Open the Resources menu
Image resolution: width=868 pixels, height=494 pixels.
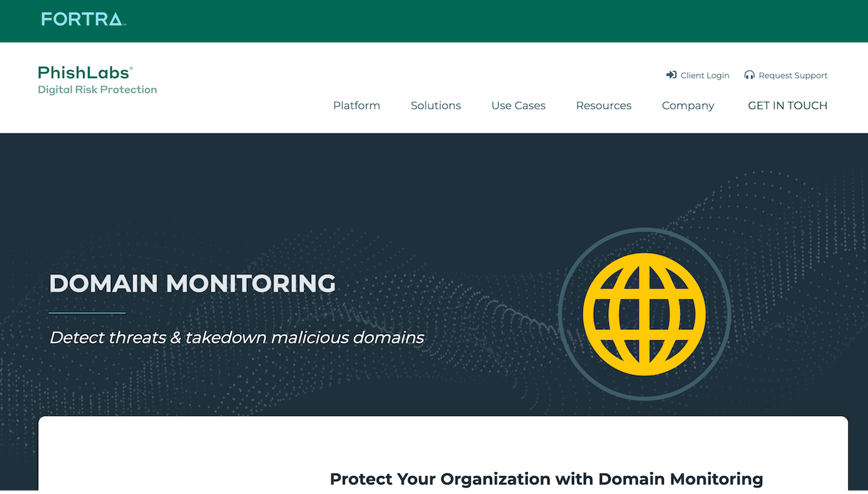603,105
